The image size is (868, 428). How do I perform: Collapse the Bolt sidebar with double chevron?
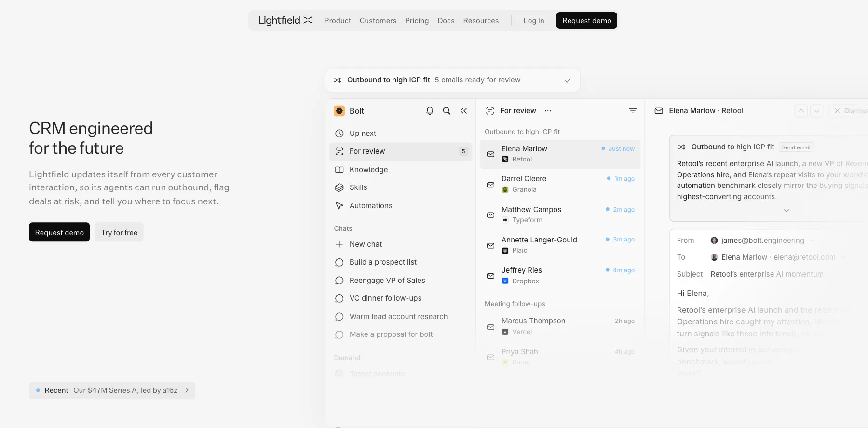coord(463,111)
